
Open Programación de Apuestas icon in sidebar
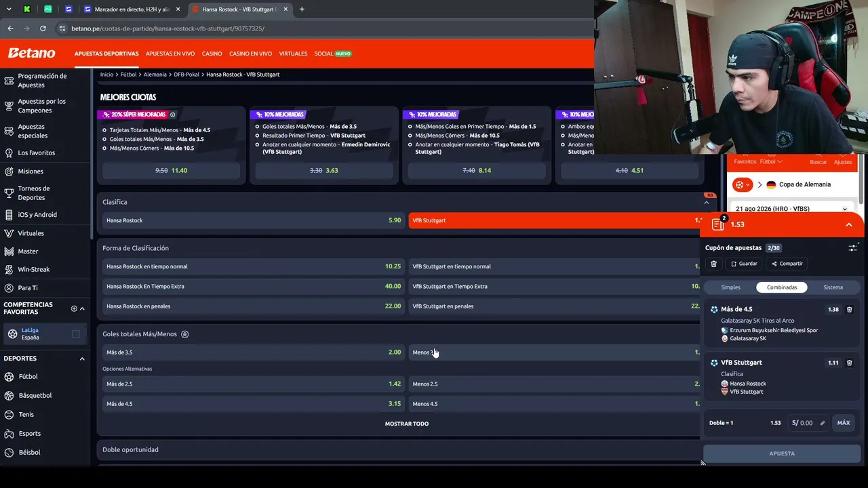[9, 81]
